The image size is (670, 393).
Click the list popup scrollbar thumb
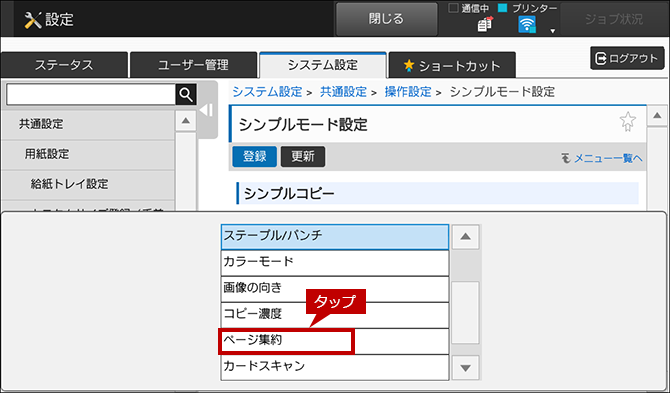465,312
